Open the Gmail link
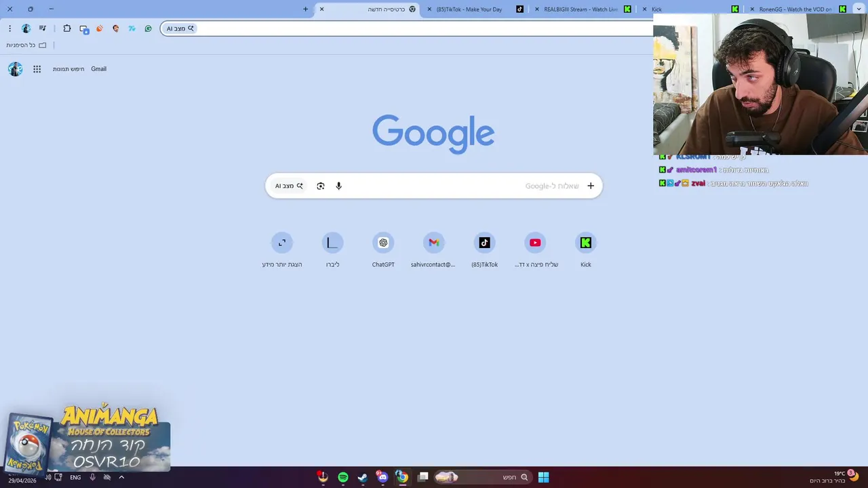The height and width of the screenshot is (488, 868). 99,69
